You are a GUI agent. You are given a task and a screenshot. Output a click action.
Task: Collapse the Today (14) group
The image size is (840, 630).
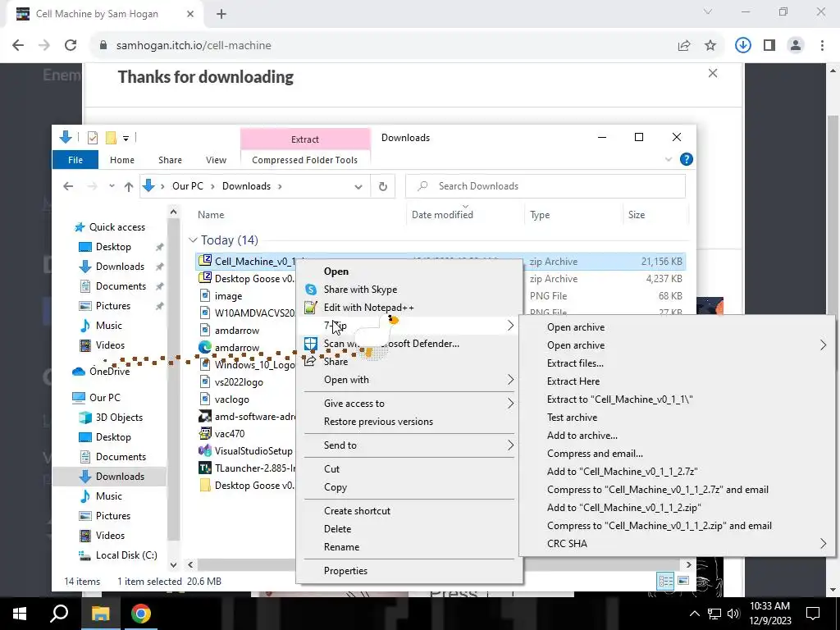(x=193, y=240)
